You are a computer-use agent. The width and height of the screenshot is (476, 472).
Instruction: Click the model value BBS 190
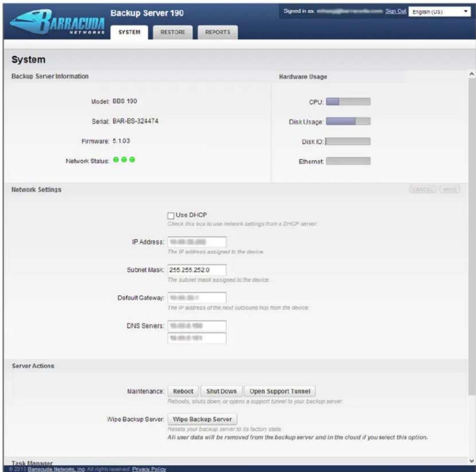point(125,101)
